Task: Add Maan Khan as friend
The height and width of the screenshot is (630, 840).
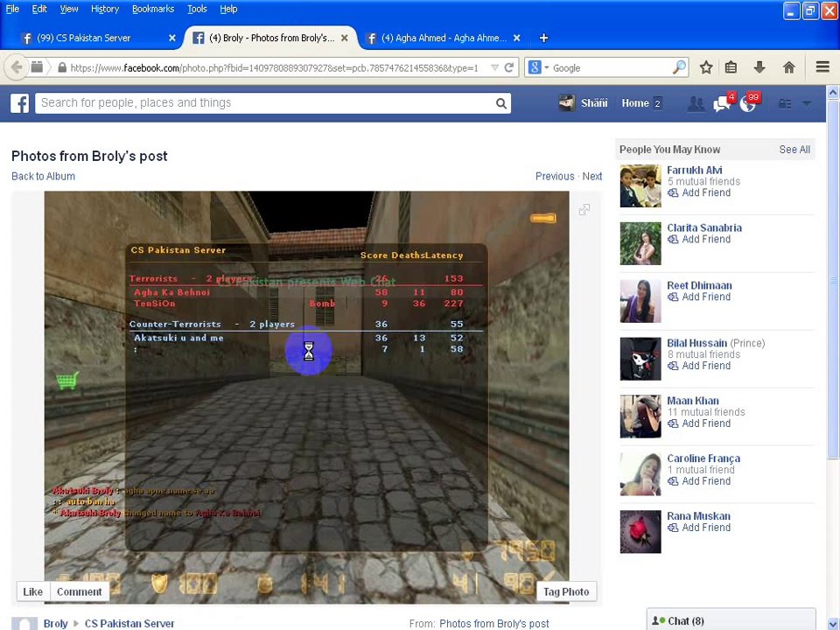Action: point(699,423)
